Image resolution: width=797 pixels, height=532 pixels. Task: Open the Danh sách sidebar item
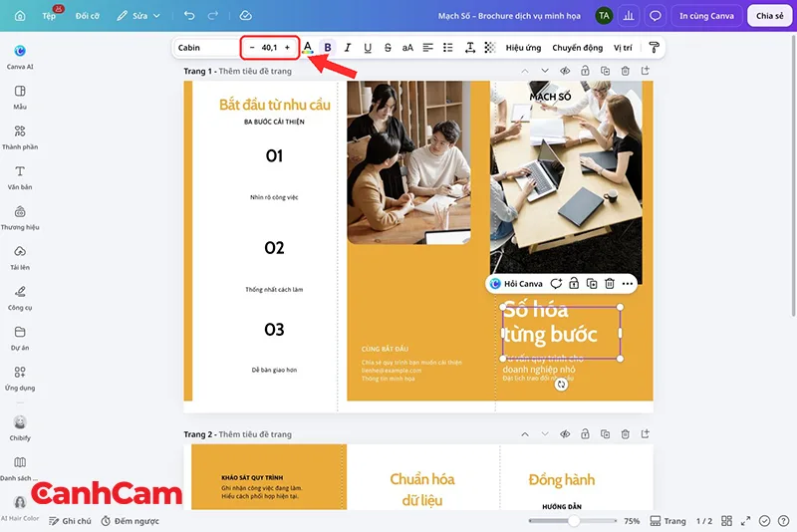click(20, 468)
